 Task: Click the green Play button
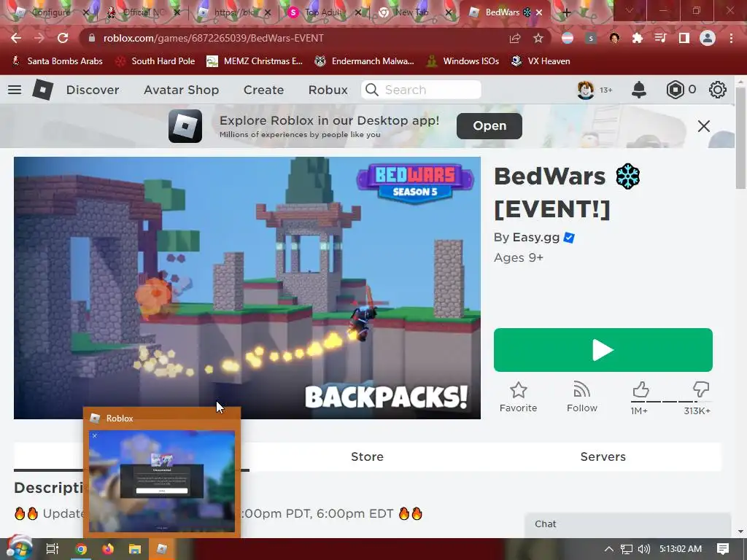[603, 350]
